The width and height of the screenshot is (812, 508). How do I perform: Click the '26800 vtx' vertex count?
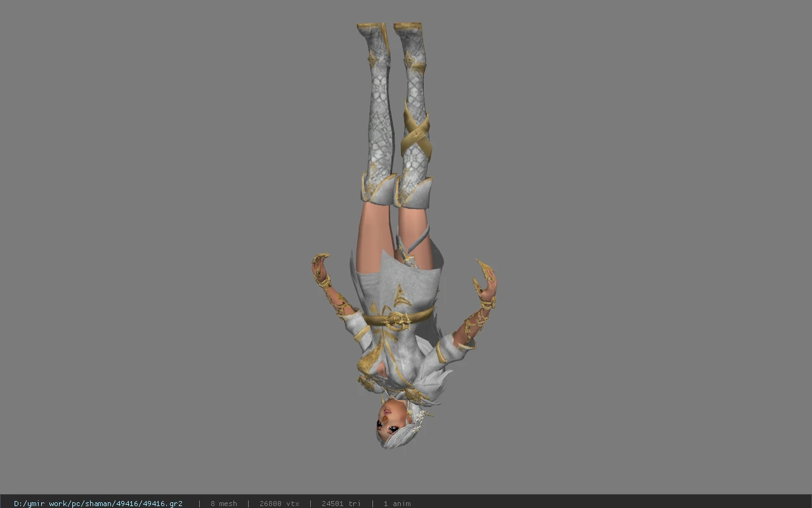(x=279, y=504)
